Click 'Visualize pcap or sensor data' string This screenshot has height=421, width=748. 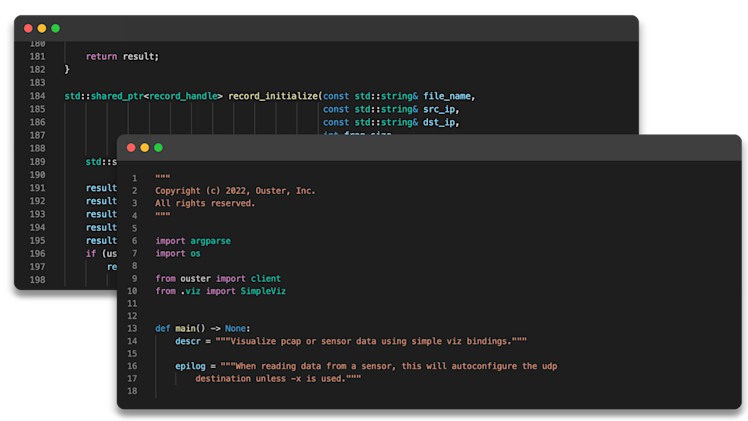click(x=303, y=341)
